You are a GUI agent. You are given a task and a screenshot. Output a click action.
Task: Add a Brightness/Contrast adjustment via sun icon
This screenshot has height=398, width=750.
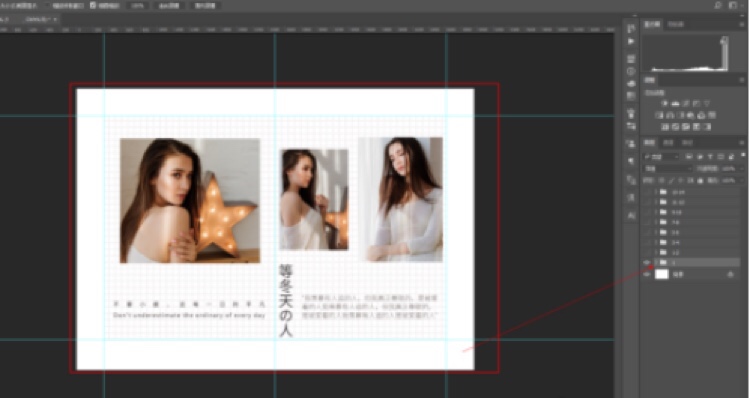click(664, 103)
